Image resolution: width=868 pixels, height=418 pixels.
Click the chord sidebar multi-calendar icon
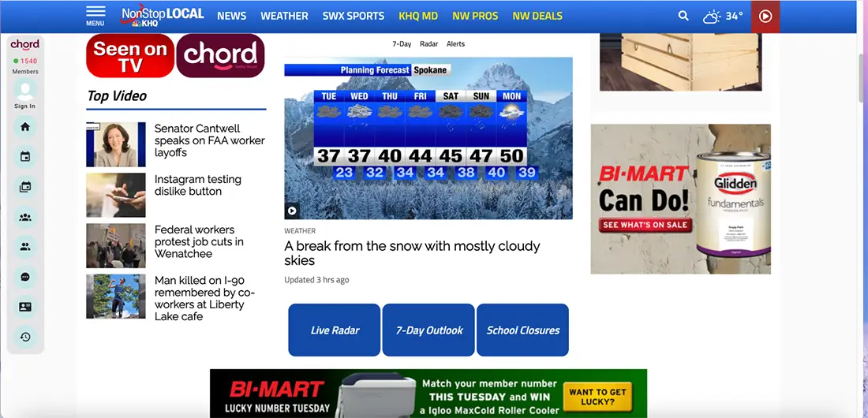(25, 187)
